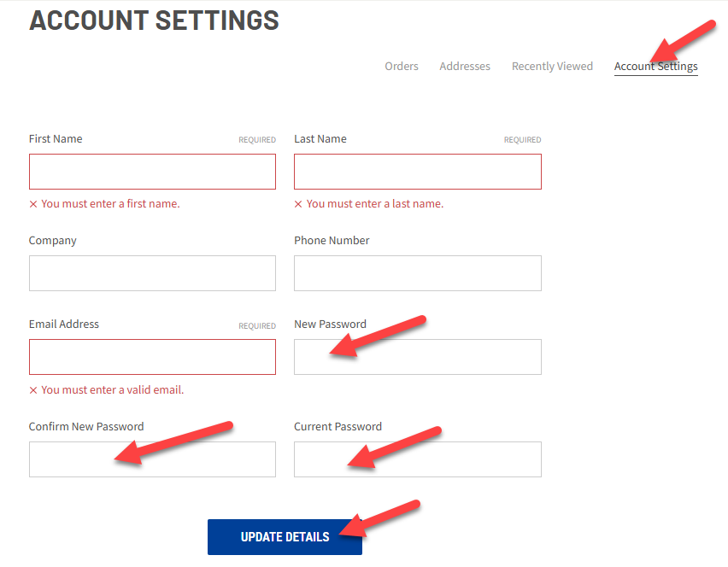The image size is (728, 567).
Task: Click the last name error X icon
Action: click(x=298, y=204)
